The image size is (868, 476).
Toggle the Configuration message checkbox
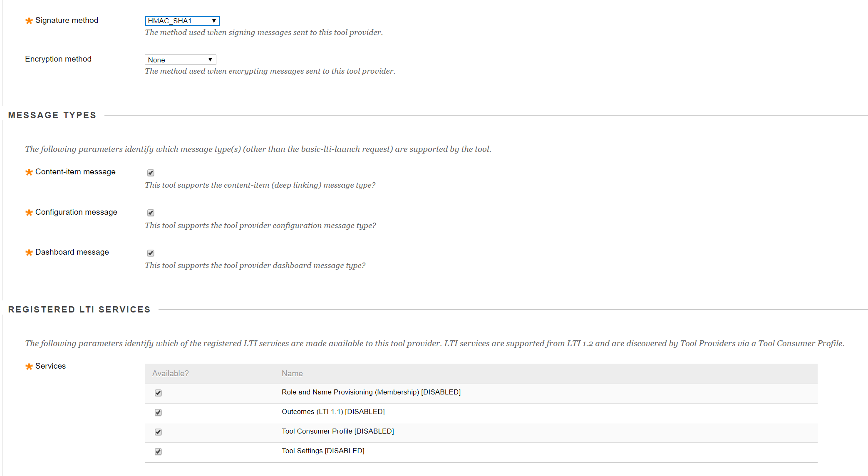pos(151,213)
